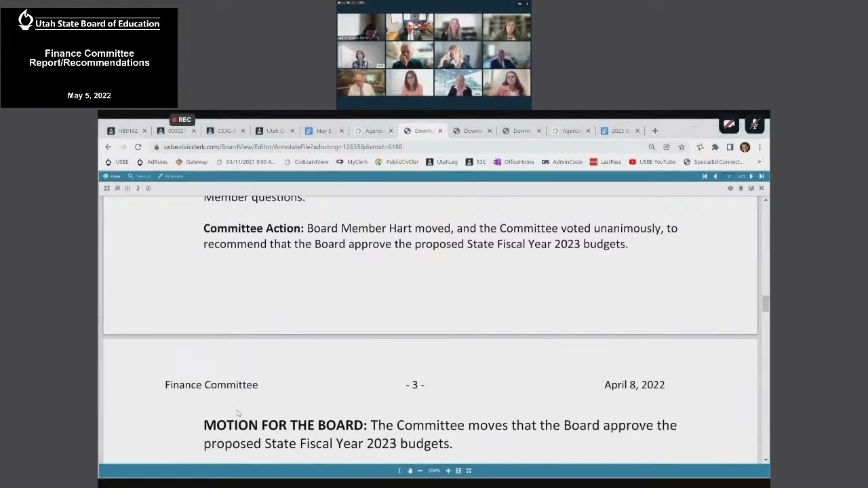Image resolution: width=868 pixels, height=488 pixels.
Task: Open the AdminCode bookmark
Action: tap(561, 162)
